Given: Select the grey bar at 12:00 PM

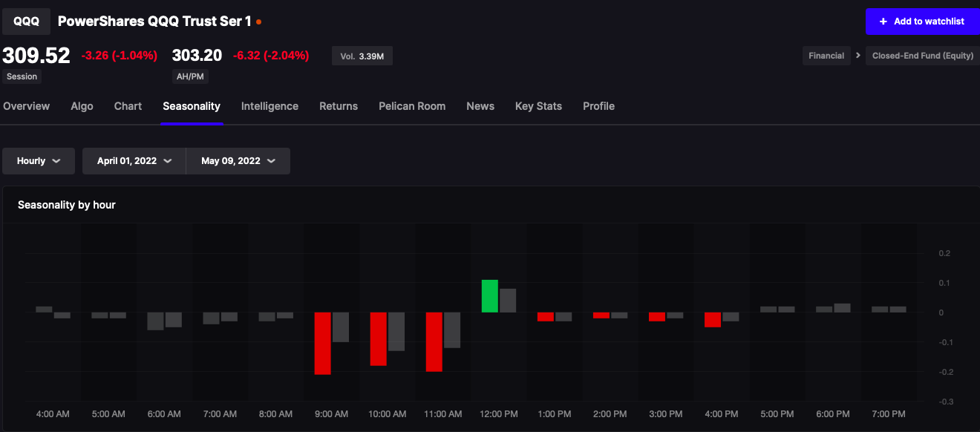Looking at the screenshot, I should click(x=508, y=300).
